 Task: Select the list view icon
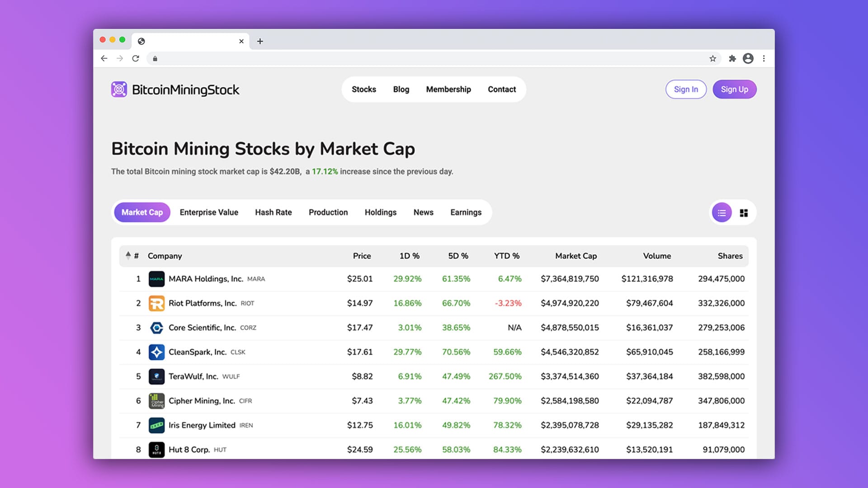pyautogui.click(x=722, y=212)
